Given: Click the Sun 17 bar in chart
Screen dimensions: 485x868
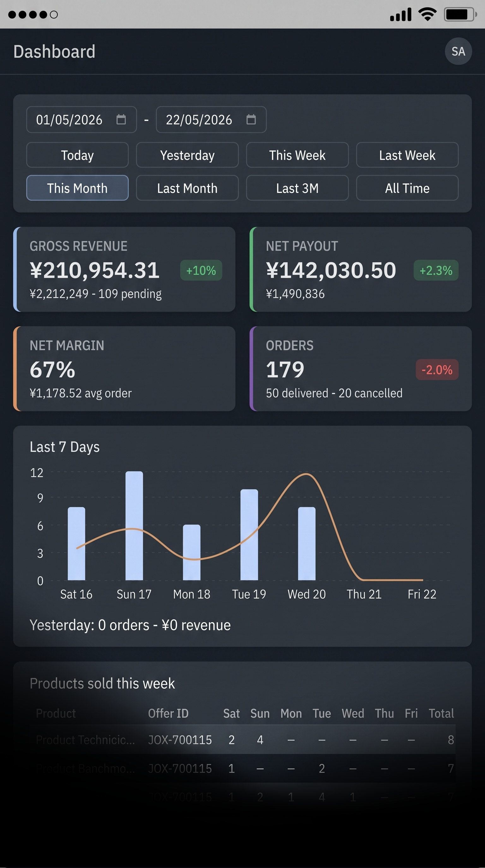Looking at the screenshot, I should point(134,526).
